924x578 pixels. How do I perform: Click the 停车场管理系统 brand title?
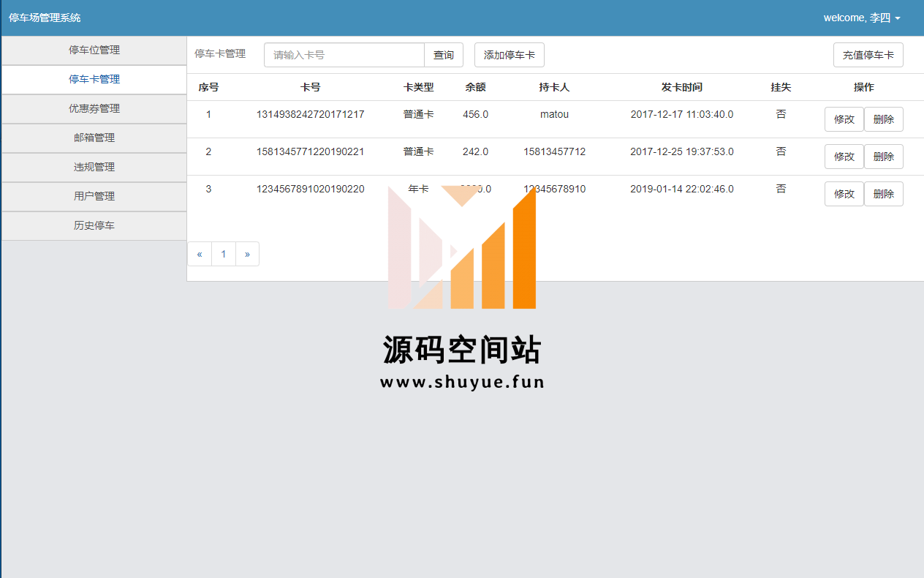click(x=45, y=18)
